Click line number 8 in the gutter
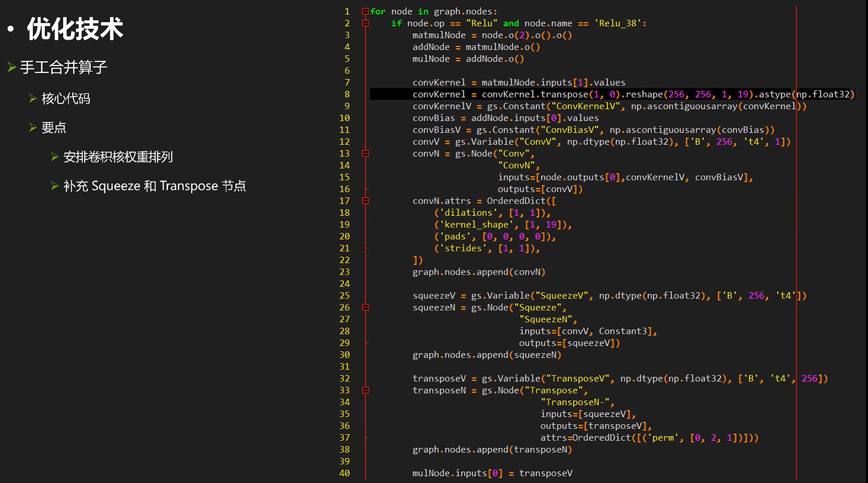The image size is (868, 483). (347, 94)
